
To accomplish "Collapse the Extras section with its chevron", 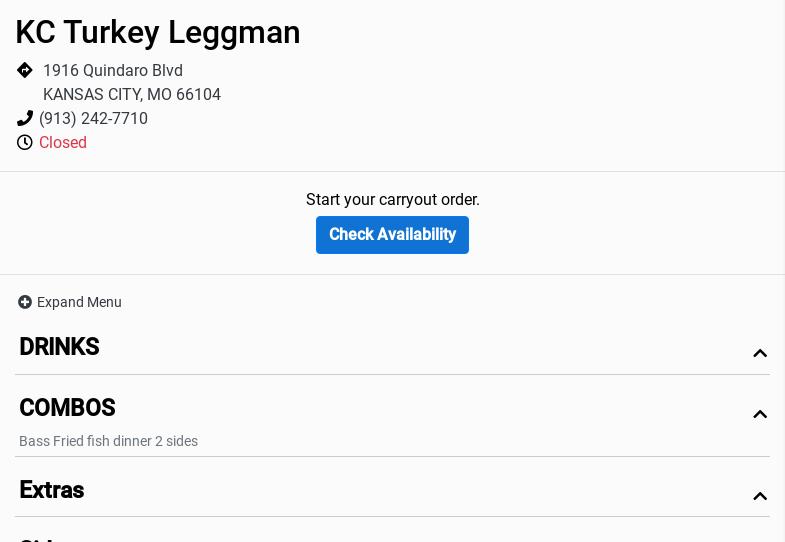I will click(760, 496).
